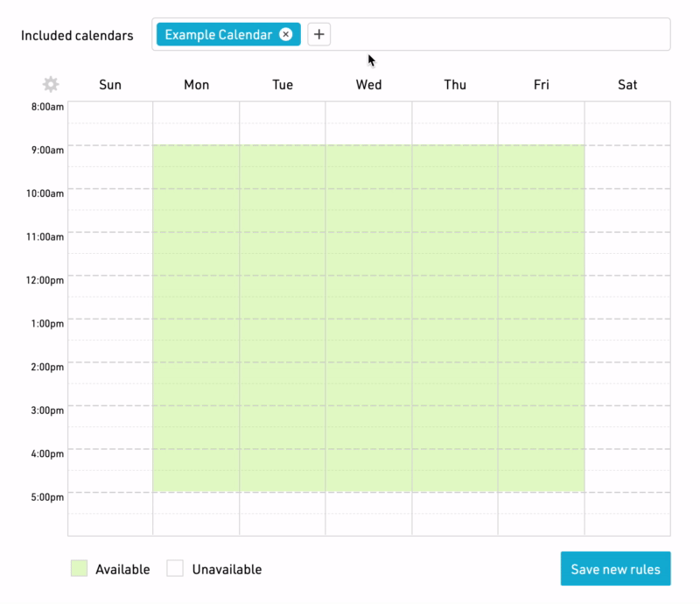
Task: Click the Wed column header
Action: [368, 85]
